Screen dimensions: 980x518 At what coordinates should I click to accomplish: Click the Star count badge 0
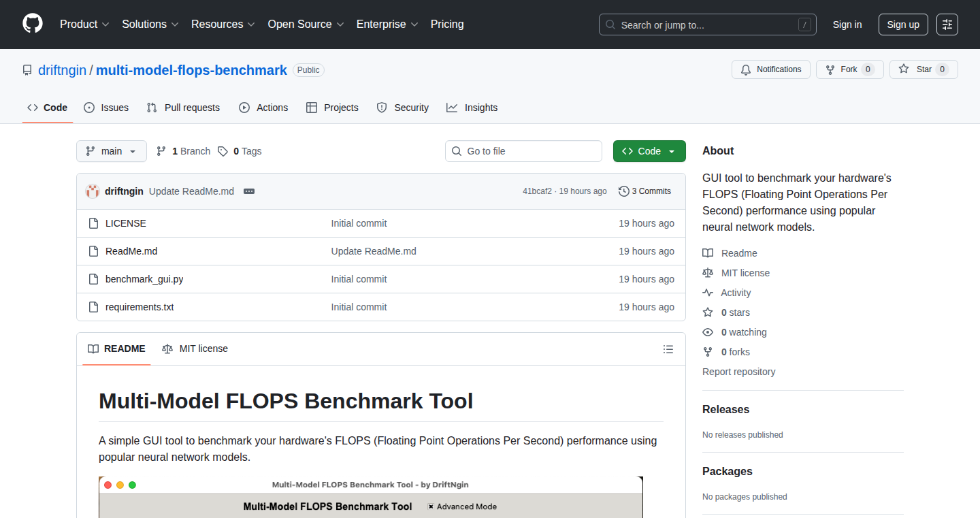pyautogui.click(x=942, y=69)
